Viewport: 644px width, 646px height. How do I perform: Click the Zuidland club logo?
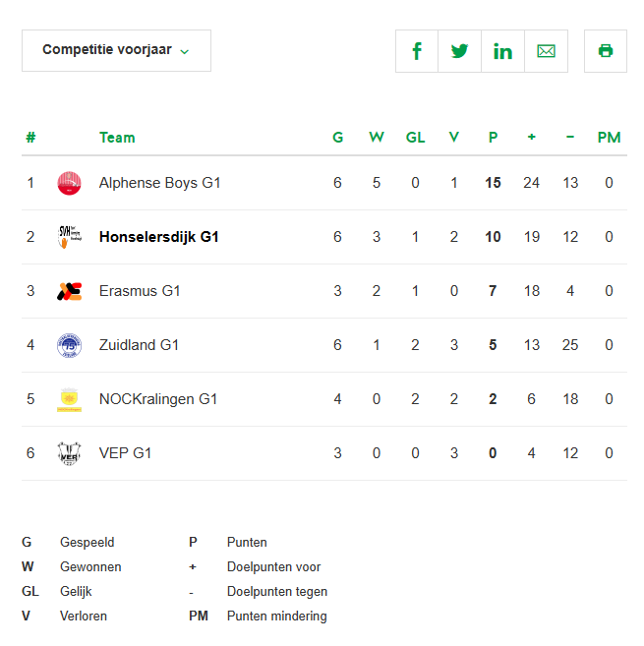(x=69, y=345)
